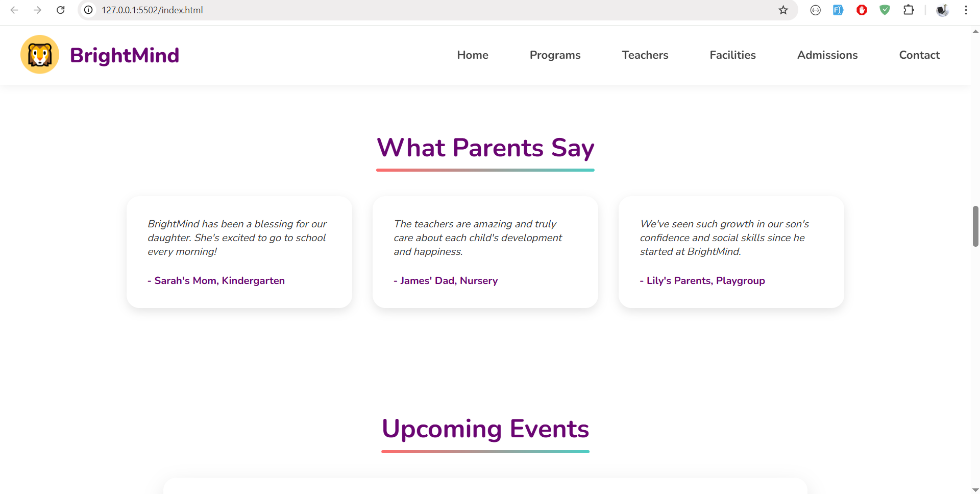
Task: Go to the Home nav item
Action: click(x=473, y=55)
